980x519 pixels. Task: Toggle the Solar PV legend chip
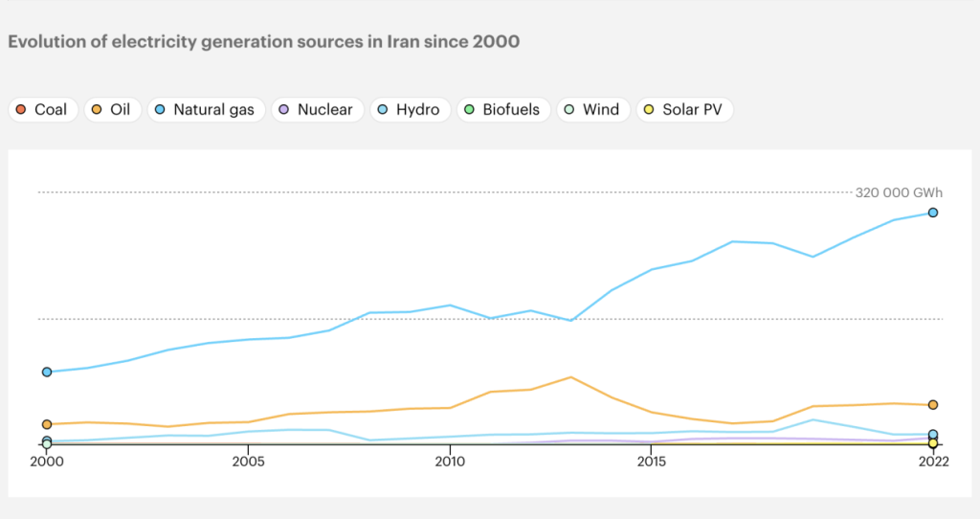click(x=684, y=109)
